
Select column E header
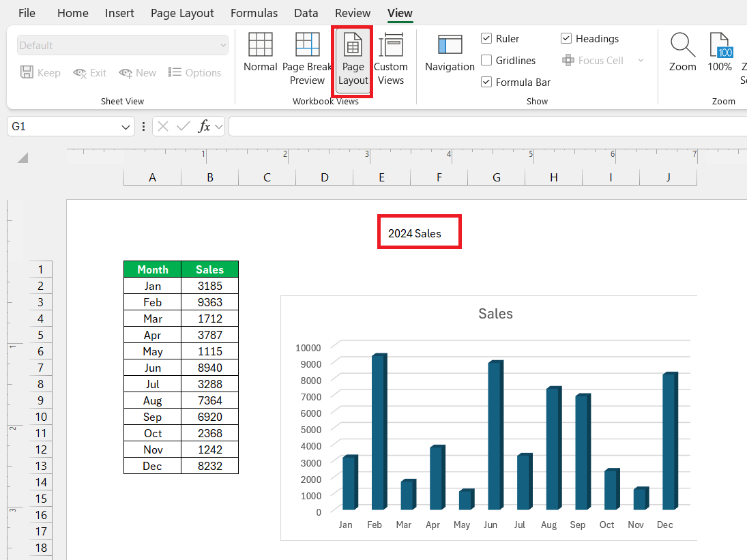coord(381,177)
